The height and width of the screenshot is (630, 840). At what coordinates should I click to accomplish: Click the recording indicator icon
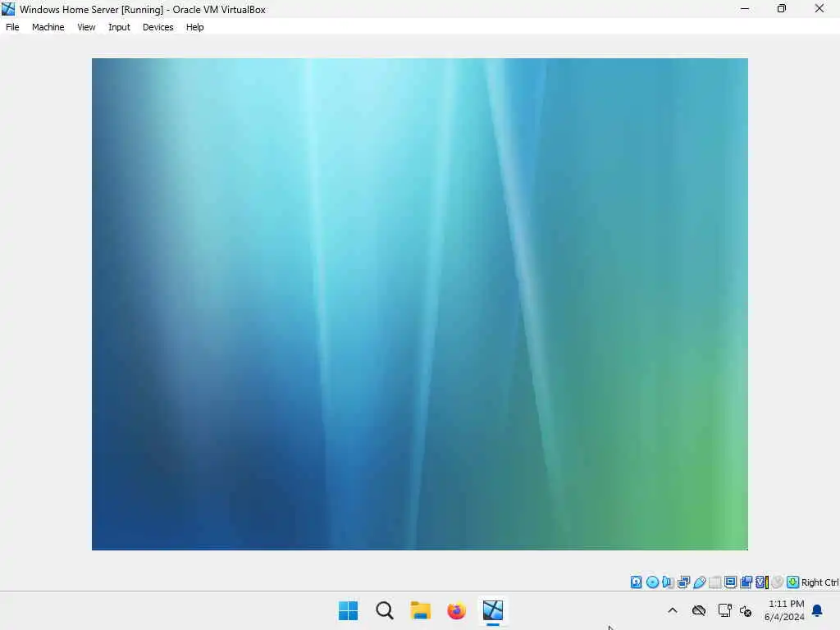(746, 582)
